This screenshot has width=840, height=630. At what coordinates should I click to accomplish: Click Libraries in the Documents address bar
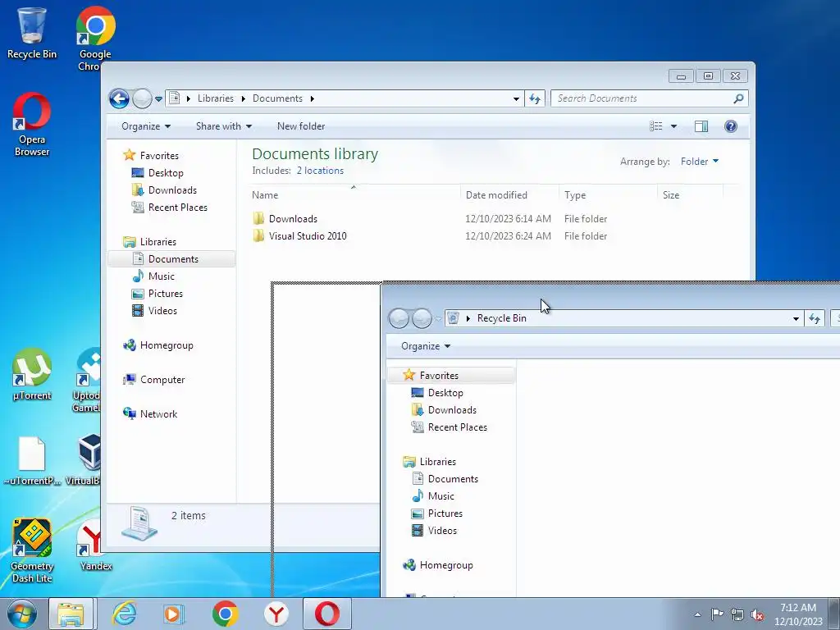click(216, 98)
